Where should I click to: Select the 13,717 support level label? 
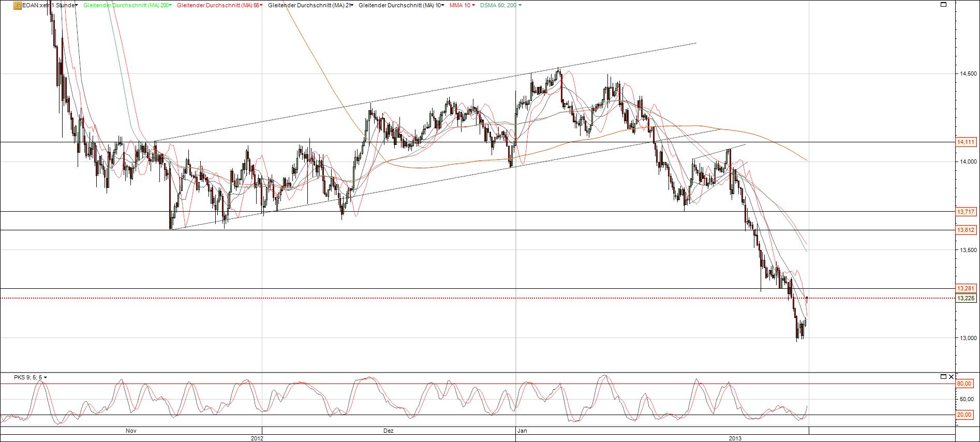point(966,212)
